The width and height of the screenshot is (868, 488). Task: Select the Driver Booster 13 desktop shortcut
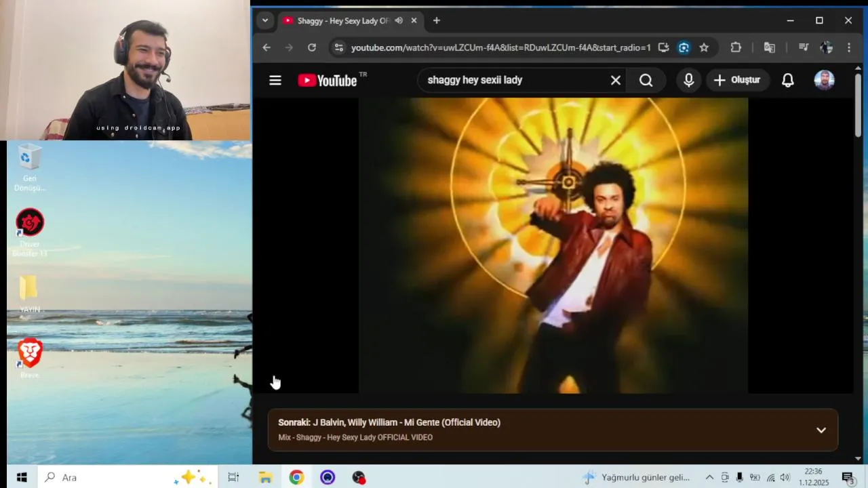29,233
